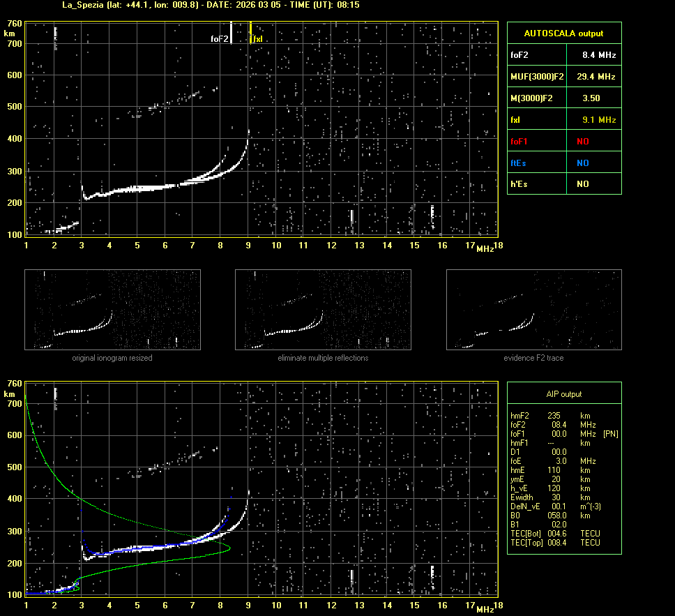This screenshot has height=616, width=675.
Task: Click the green profile peak in bottom plot
Action: coord(229,550)
